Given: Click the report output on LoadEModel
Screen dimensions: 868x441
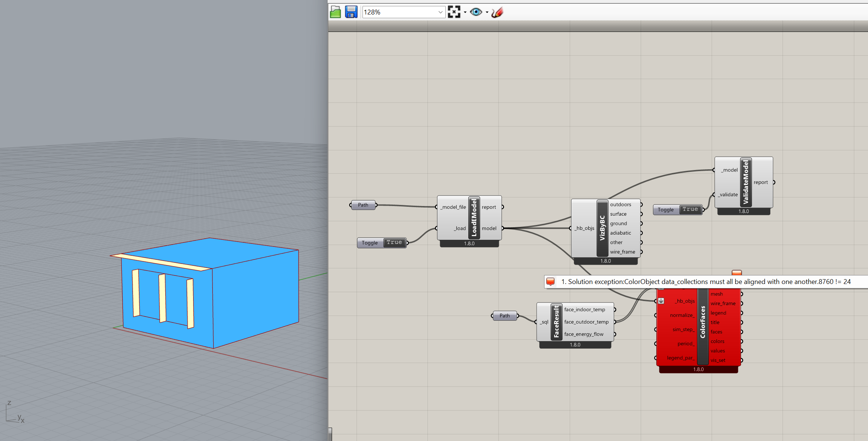Looking at the screenshot, I should 489,207.
